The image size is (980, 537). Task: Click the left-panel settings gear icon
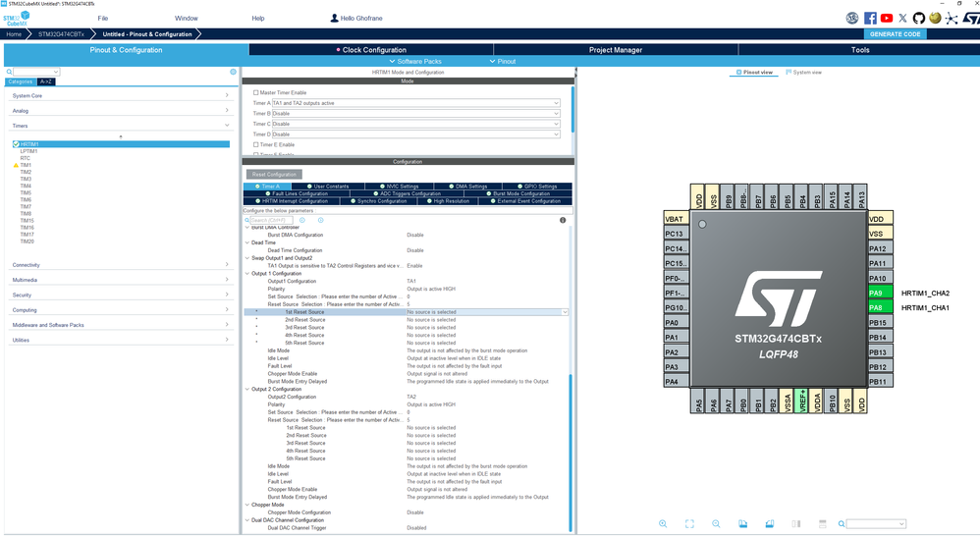(233, 72)
